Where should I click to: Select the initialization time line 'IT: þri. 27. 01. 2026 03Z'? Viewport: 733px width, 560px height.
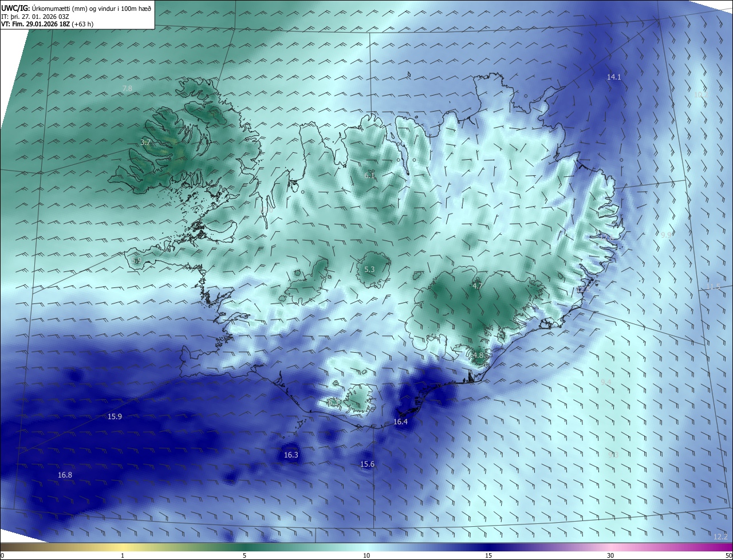point(36,17)
